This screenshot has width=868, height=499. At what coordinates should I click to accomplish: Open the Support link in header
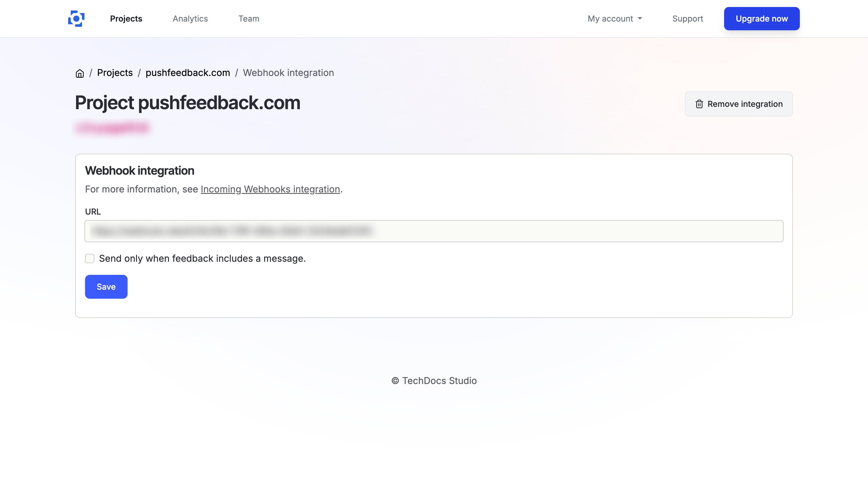coord(687,19)
